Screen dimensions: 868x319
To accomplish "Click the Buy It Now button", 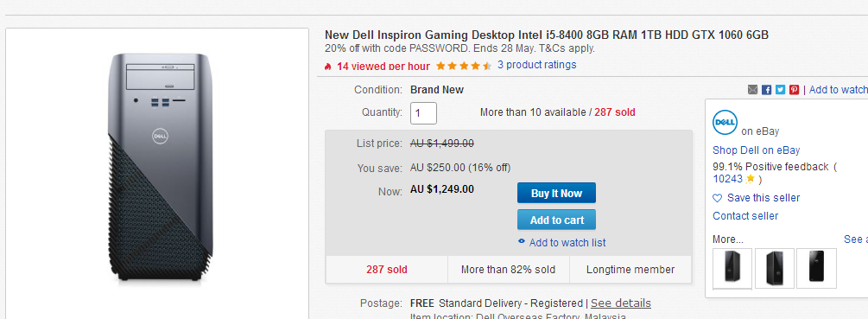I will [x=556, y=194].
